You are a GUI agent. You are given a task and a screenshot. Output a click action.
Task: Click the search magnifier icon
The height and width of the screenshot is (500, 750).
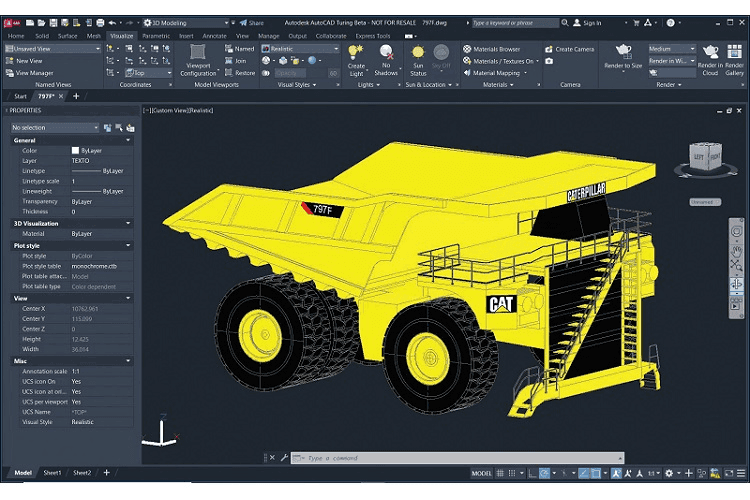(x=565, y=22)
